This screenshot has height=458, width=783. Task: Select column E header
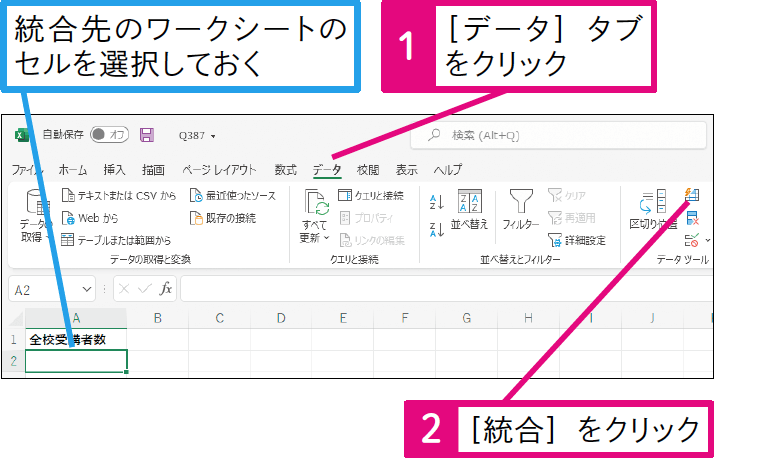pos(343,318)
